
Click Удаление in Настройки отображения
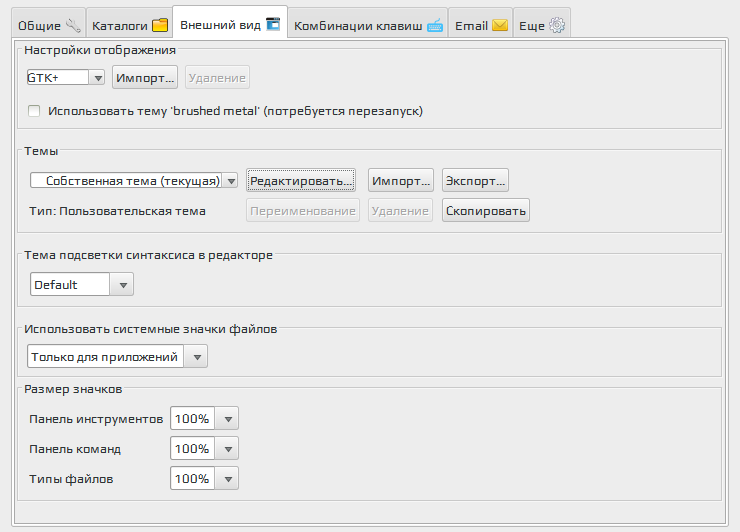(x=217, y=77)
